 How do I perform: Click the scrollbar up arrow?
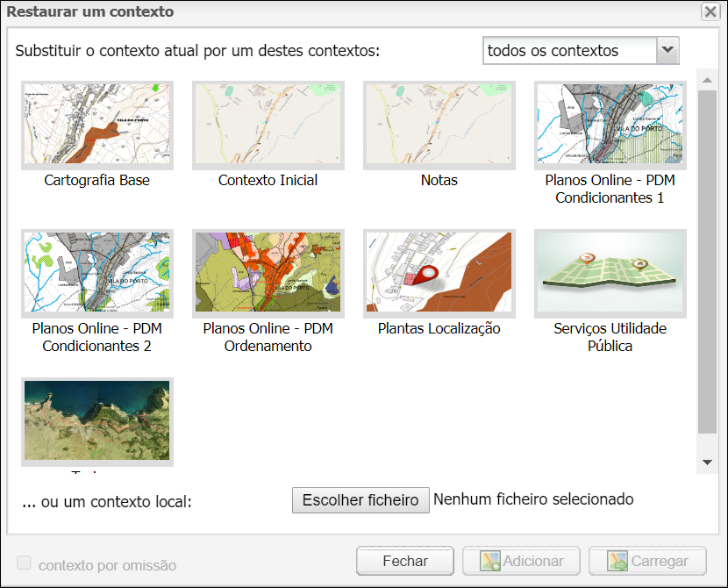point(706,78)
